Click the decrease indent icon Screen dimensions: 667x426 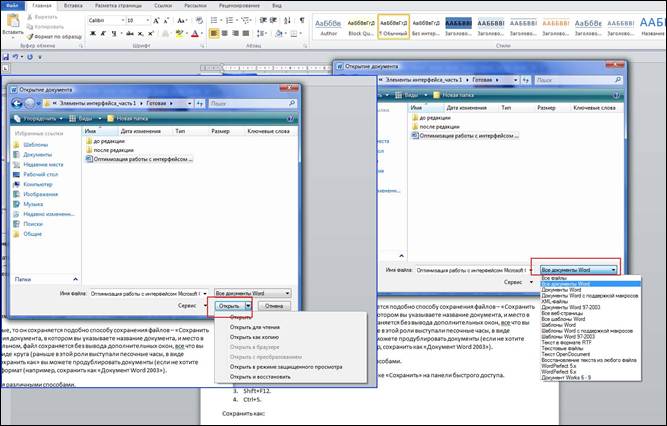(x=263, y=20)
